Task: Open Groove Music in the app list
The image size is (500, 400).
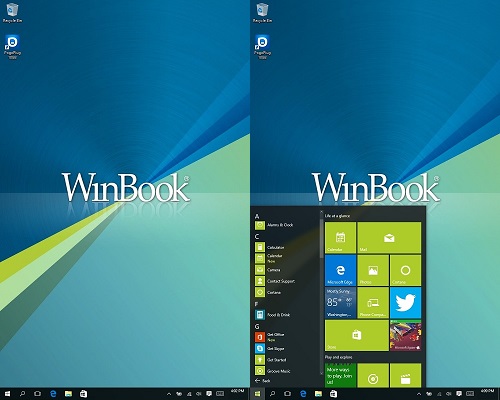Action: [x=273, y=371]
